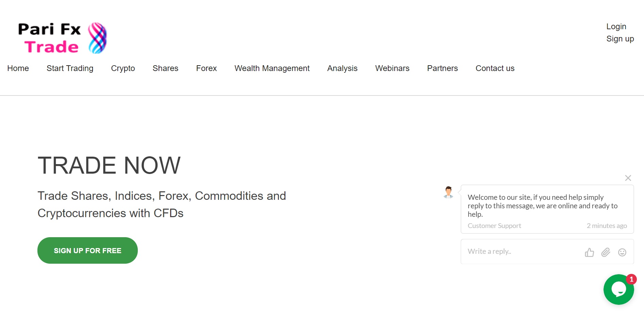Click the '2 minutes ago' timestamp
This screenshot has height=315, width=644.
tap(607, 226)
